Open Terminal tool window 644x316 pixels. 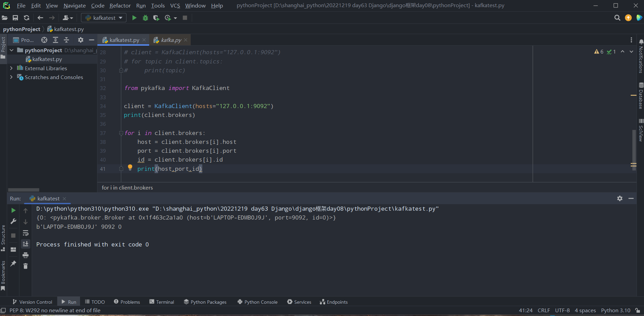pyautogui.click(x=162, y=302)
